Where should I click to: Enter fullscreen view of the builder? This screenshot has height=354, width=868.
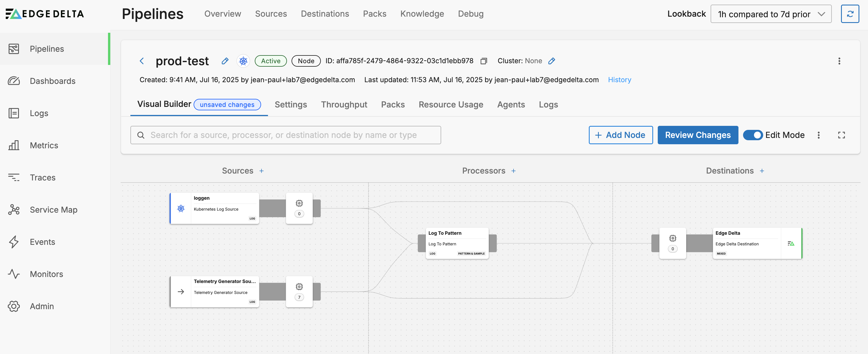[841, 135]
